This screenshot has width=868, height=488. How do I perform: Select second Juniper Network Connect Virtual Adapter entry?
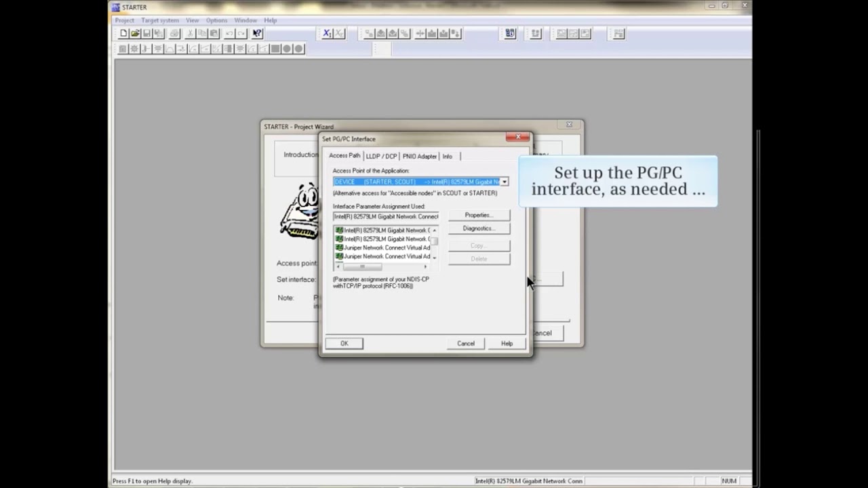[x=383, y=257]
